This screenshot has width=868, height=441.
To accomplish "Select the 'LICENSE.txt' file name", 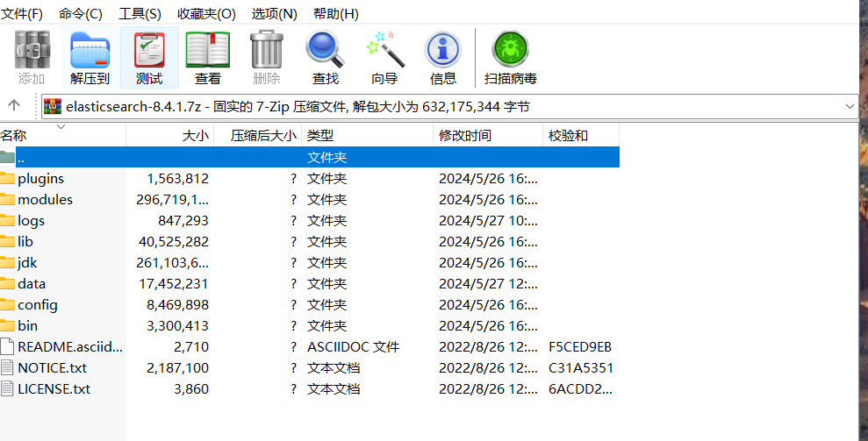I will [54, 388].
